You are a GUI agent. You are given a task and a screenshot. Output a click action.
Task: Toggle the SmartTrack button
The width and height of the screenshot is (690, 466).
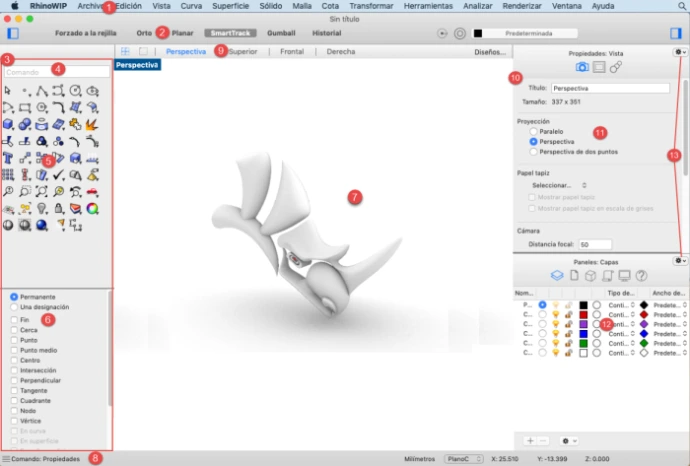point(231,33)
